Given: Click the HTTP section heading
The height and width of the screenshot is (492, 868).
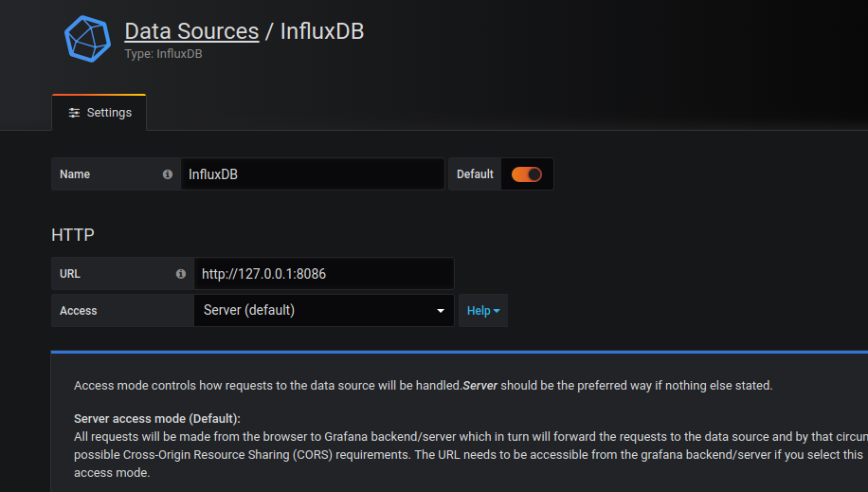Looking at the screenshot, I should (x=73, y=234).
